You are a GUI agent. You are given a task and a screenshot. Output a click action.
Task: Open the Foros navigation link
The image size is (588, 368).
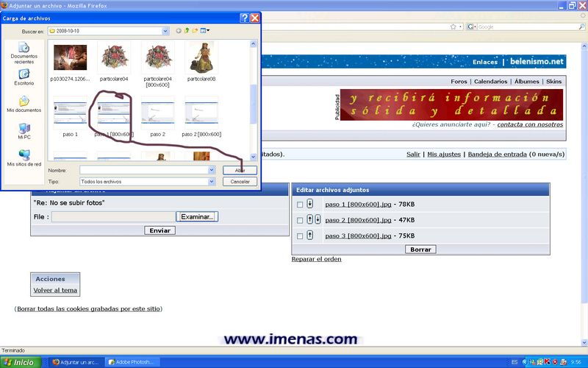[x=459, y=82]
